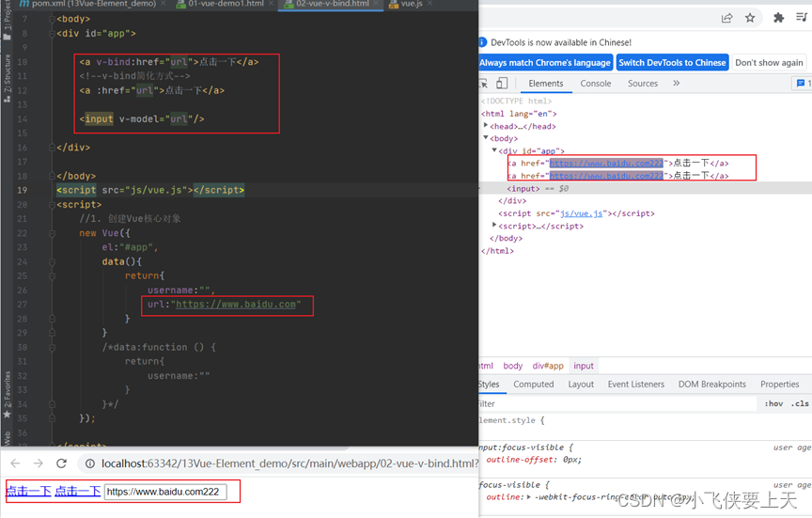Open the vue.js editor tab
Image resolution: width=812 pixels, height=518 pixels.
(x=412, y=4)
